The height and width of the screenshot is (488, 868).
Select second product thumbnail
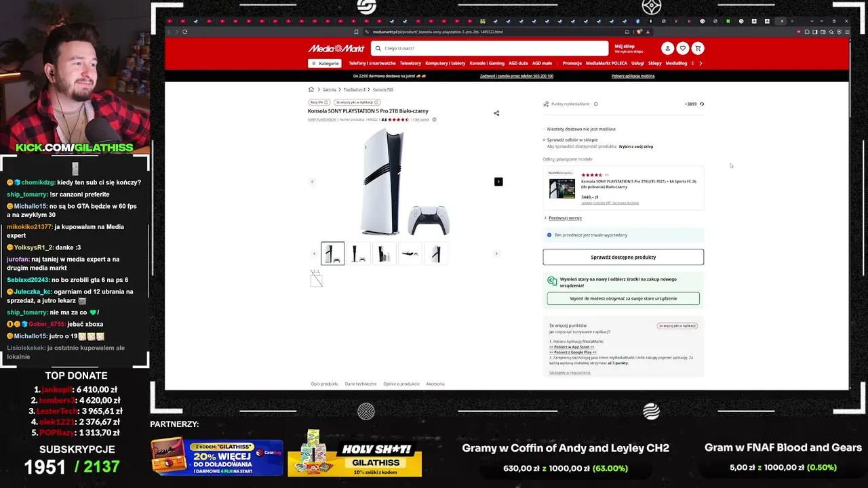click(x=358, y=253)
